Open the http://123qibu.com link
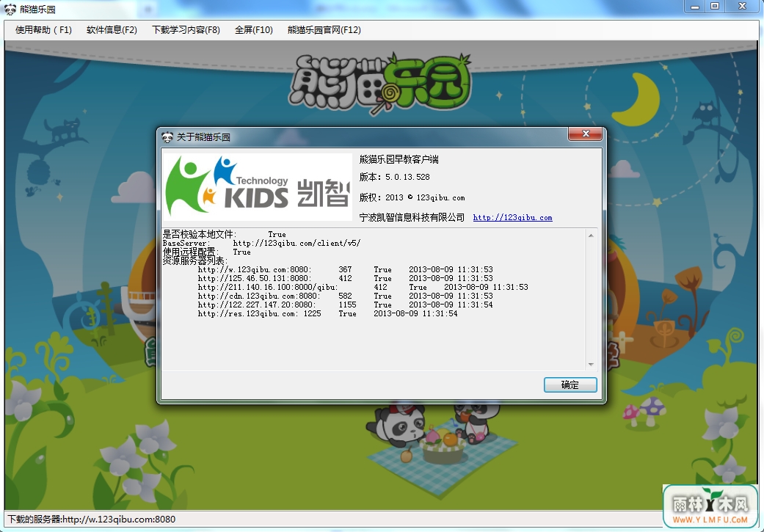764x532 pixels. pyautogui.click(x=512, y=218)
